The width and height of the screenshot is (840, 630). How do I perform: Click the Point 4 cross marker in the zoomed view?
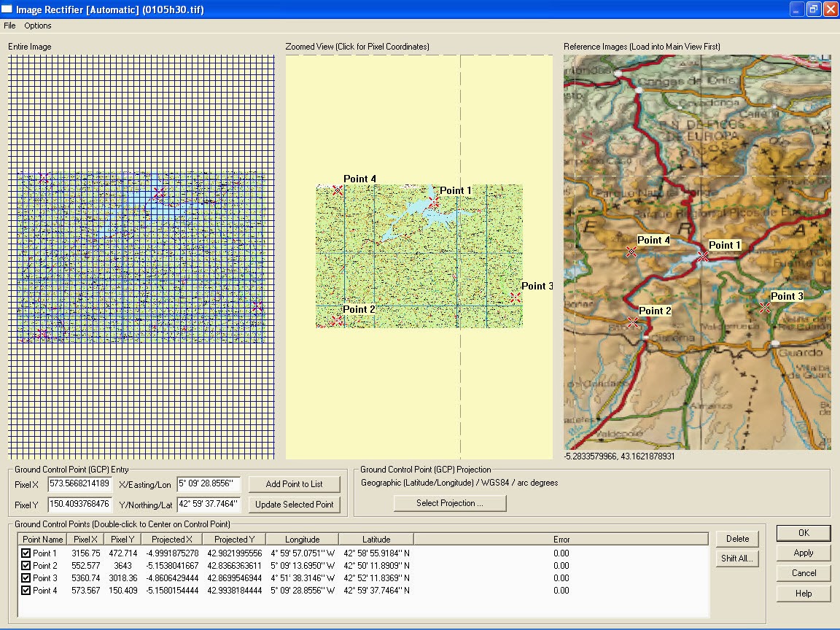[337, 190]
